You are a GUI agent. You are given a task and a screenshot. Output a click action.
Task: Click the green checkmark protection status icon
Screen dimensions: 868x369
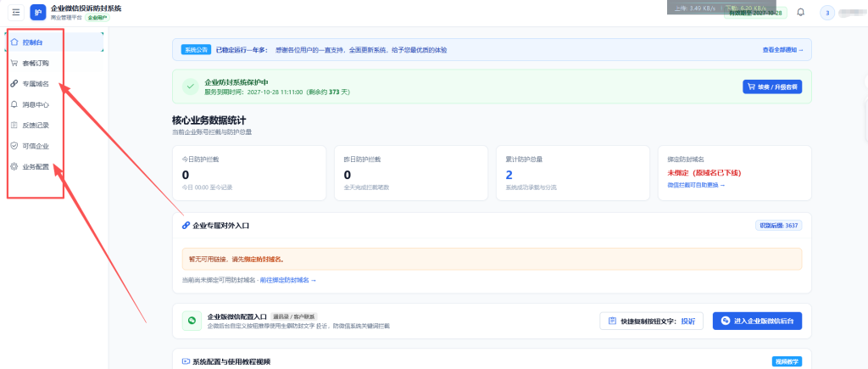pos(191,87)
